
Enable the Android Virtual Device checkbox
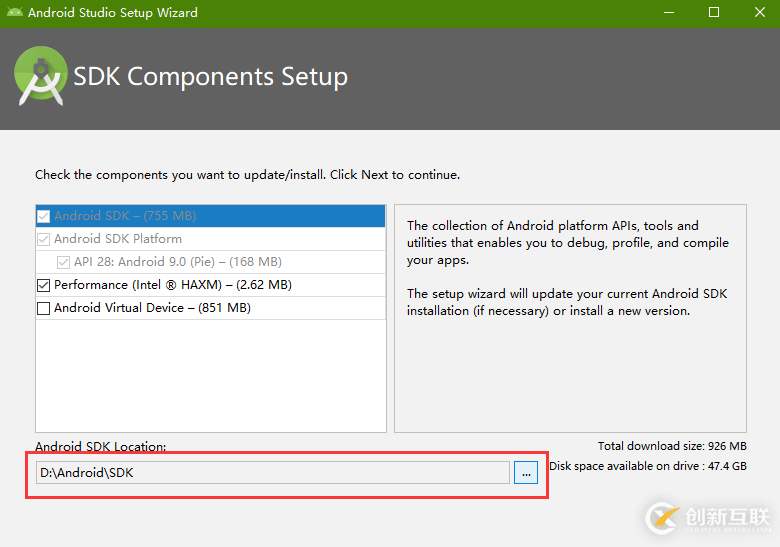[x=44, y=308]
